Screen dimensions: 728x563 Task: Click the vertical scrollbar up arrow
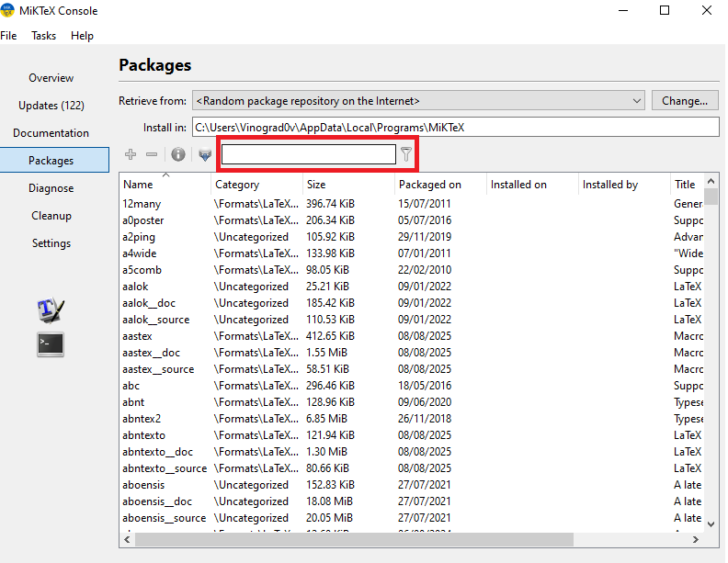pyautogui.click(x=711, y=181)
